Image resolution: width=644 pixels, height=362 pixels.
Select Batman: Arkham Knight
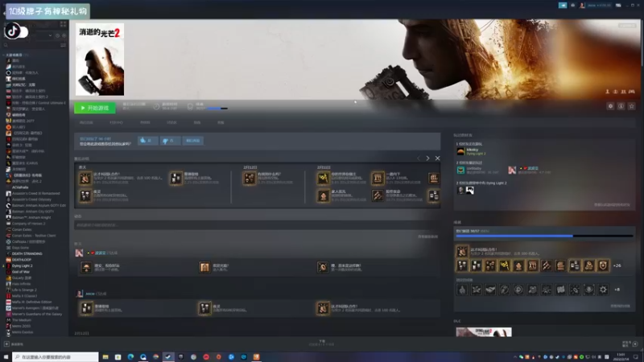click(31, 217)
